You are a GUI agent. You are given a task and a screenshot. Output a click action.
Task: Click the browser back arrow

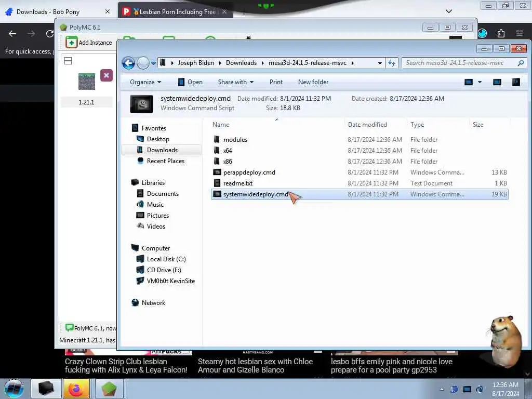[x=12, y=34]
